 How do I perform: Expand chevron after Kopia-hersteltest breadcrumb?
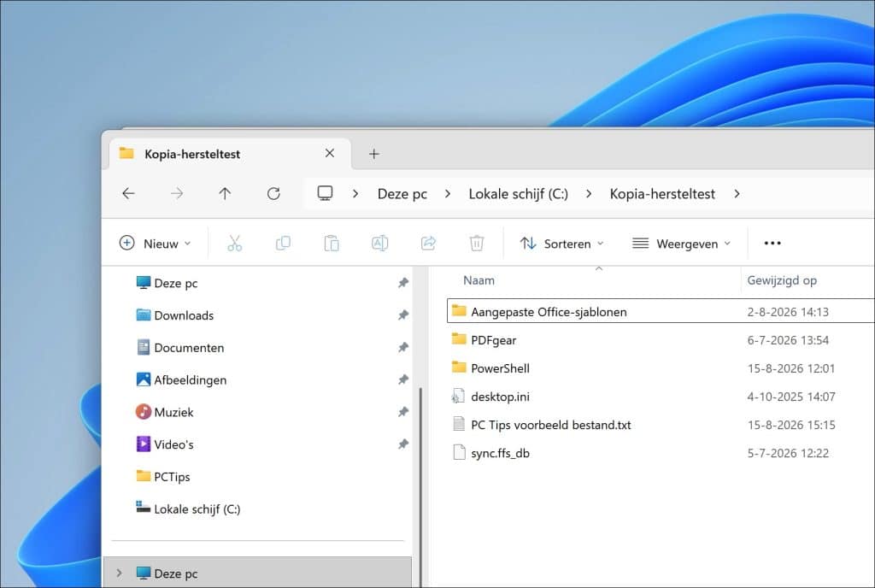click(737, 194)
